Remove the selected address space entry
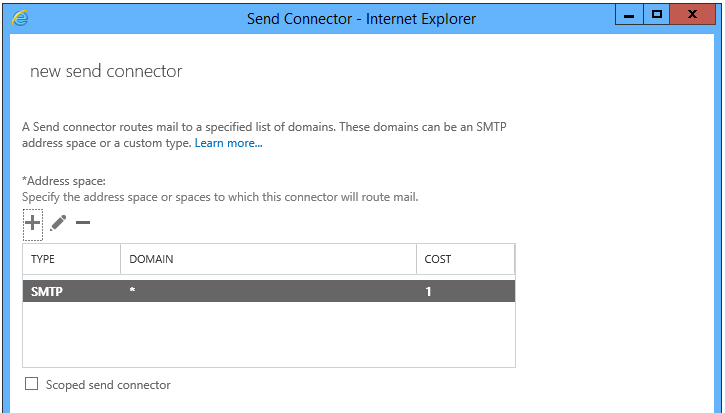 pyautogui.click(x=83, y=223)
